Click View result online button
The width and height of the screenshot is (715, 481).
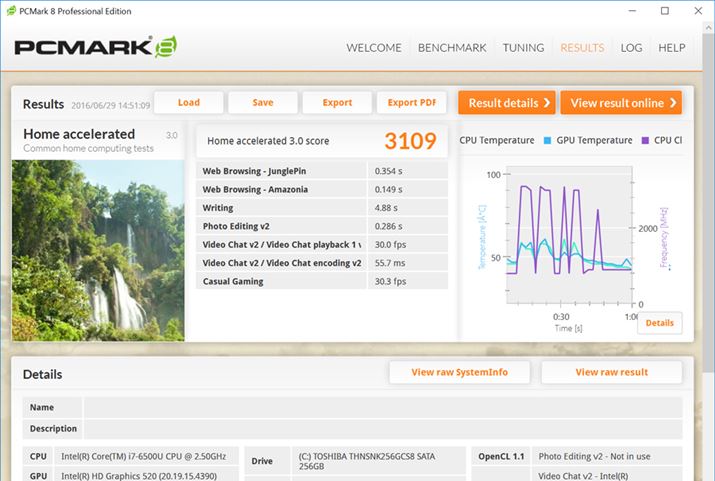click(621, 103)
